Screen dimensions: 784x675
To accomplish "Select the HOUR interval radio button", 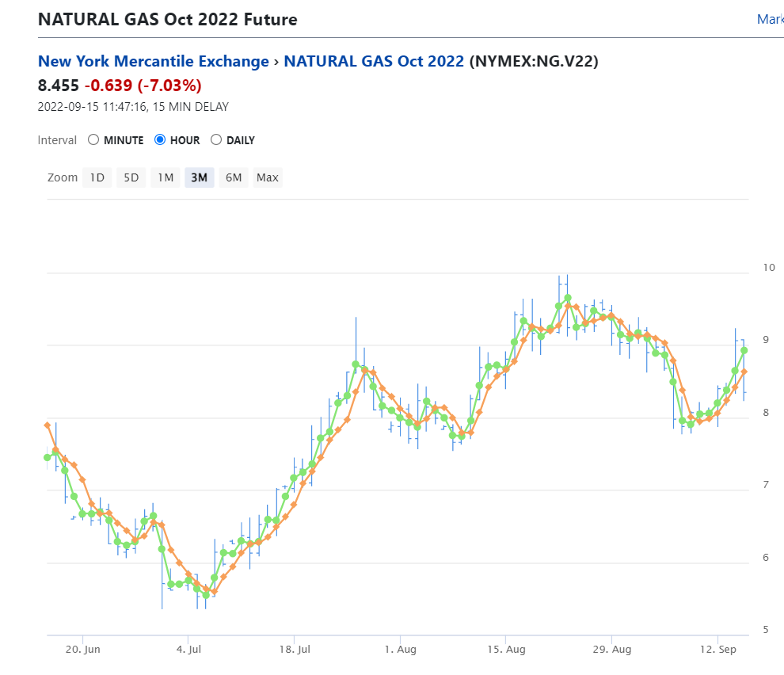I will (160, 140).
